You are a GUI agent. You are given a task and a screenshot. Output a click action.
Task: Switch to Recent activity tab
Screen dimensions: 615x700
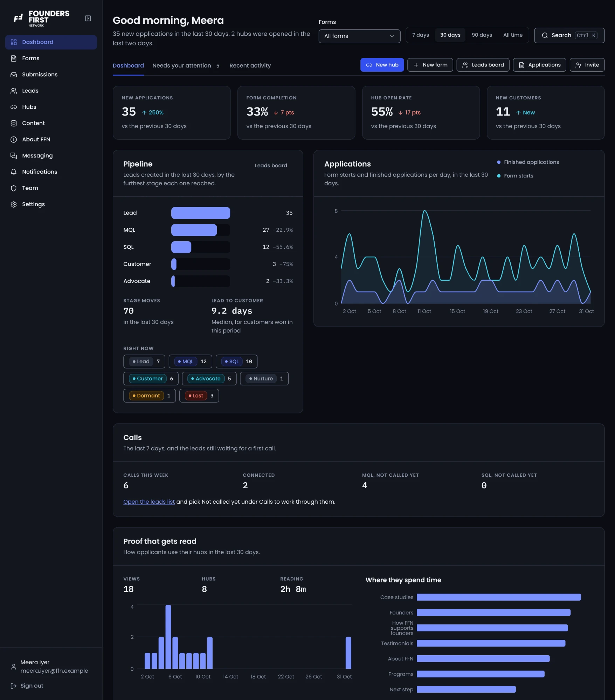(250, 66)
